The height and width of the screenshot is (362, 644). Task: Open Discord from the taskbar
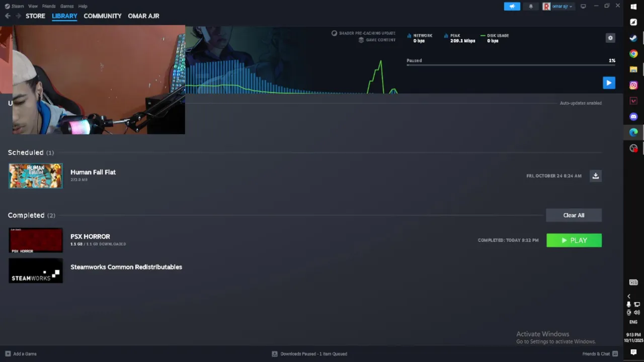(x=633, y=117)
